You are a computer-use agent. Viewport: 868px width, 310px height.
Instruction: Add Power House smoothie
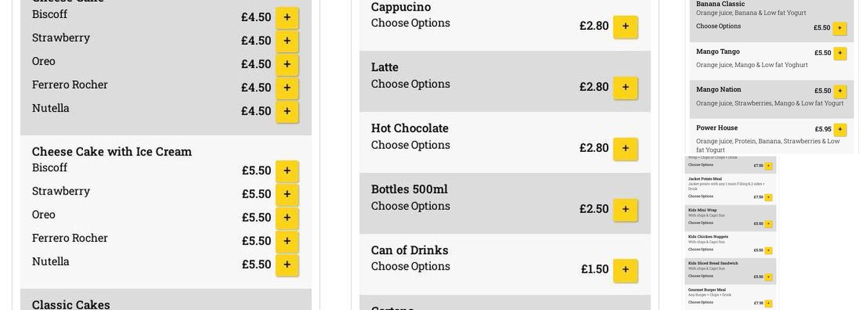(x=840, y=130)
